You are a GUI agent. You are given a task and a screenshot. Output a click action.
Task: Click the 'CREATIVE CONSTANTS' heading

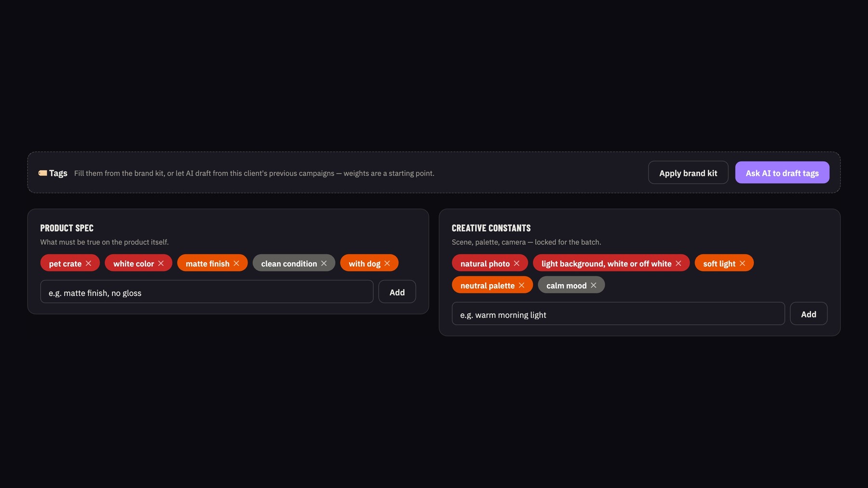pos(491,228)
